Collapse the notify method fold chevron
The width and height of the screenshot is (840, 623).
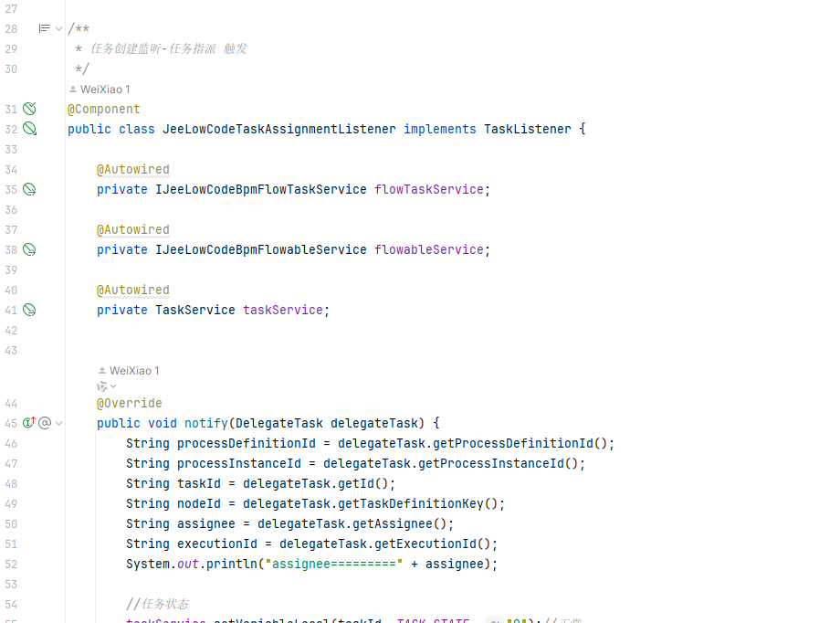[59, 423]
